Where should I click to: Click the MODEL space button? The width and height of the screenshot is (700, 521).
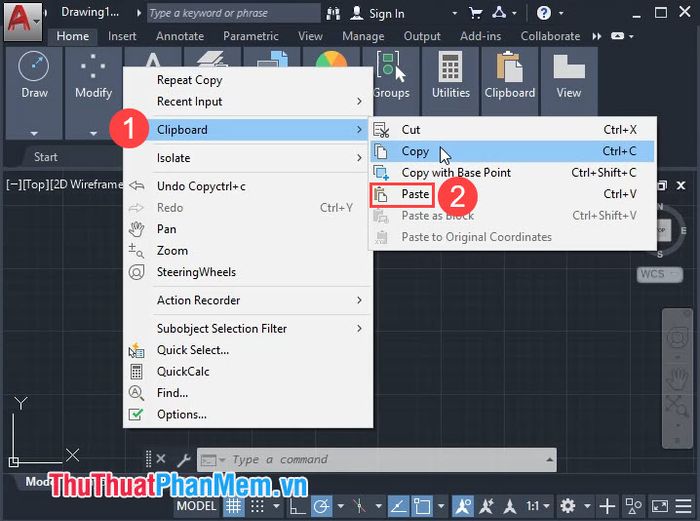coord(196,506)
